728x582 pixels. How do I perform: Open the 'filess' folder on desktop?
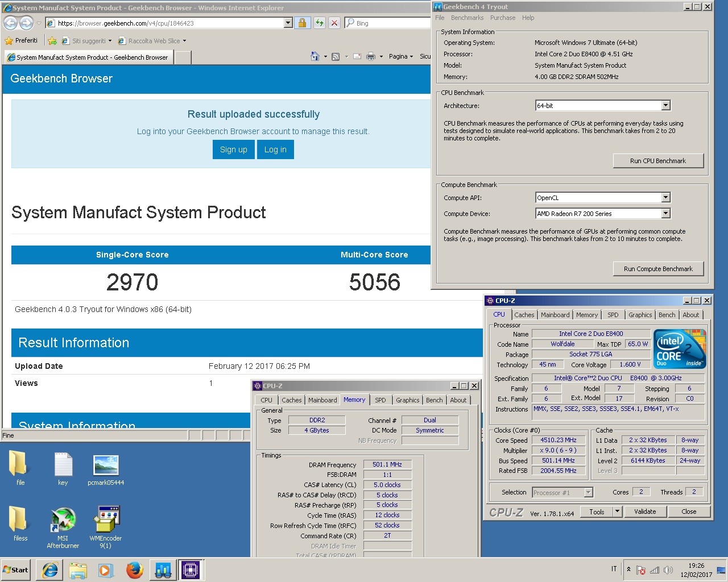pos(20,523)
